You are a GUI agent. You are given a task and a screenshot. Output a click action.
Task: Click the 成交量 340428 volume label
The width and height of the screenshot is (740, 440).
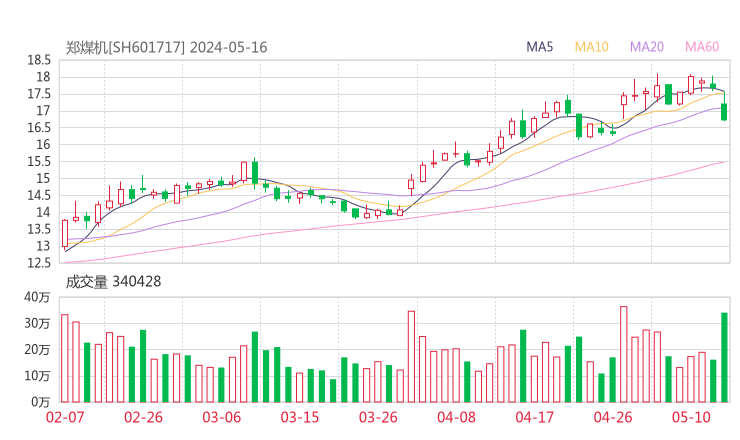(x=113, y=282)
